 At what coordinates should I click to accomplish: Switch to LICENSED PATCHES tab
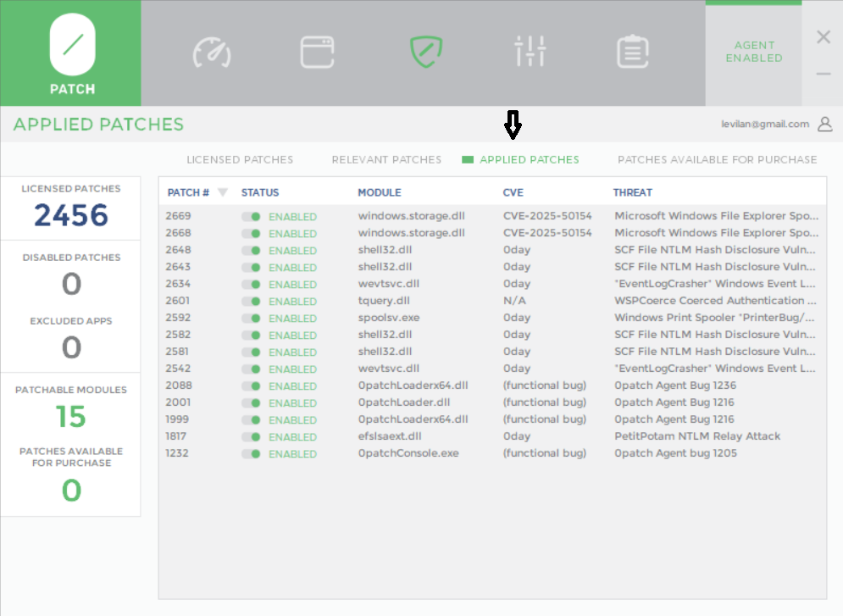coord(240,159)
